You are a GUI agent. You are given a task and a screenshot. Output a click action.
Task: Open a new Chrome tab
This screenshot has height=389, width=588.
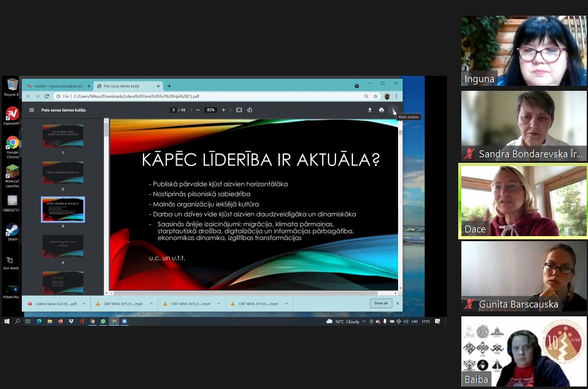coord(169,86)
